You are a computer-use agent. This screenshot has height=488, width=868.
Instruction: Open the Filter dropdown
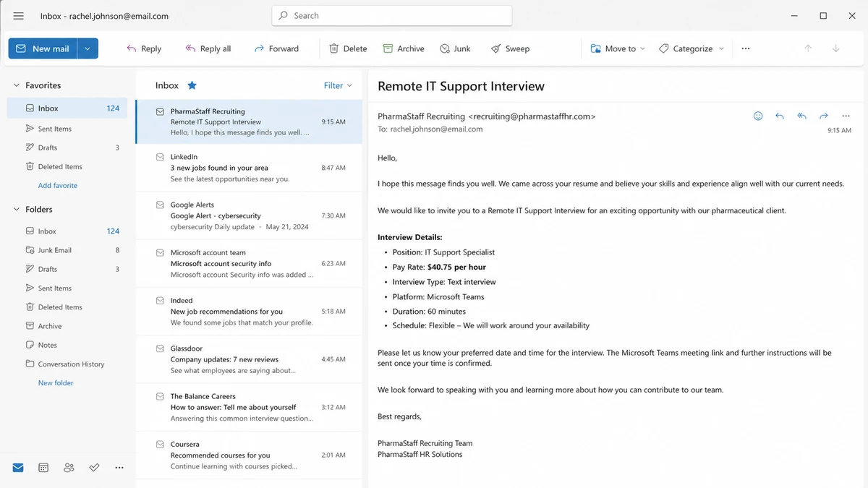click(338, 85)
